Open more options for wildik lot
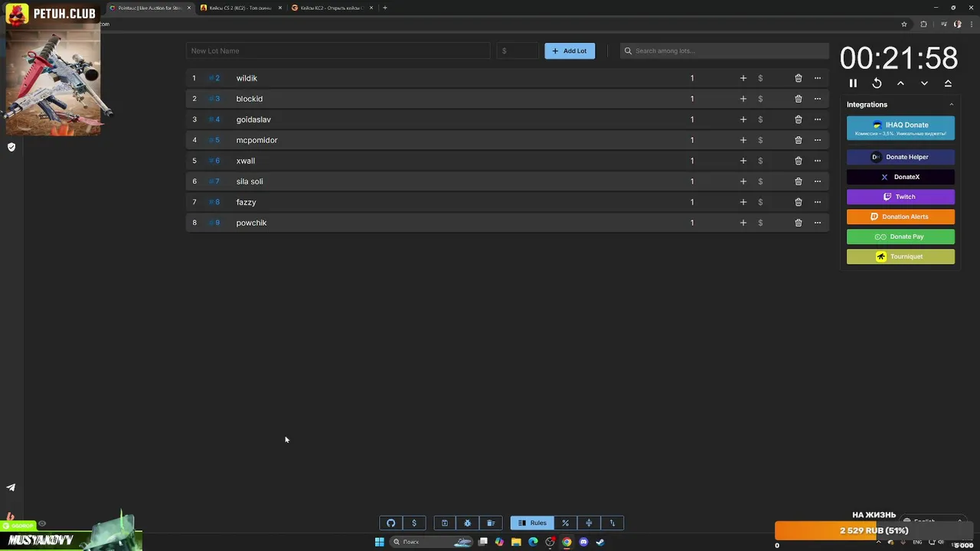980x551 pixels. (x=817, y=78)
